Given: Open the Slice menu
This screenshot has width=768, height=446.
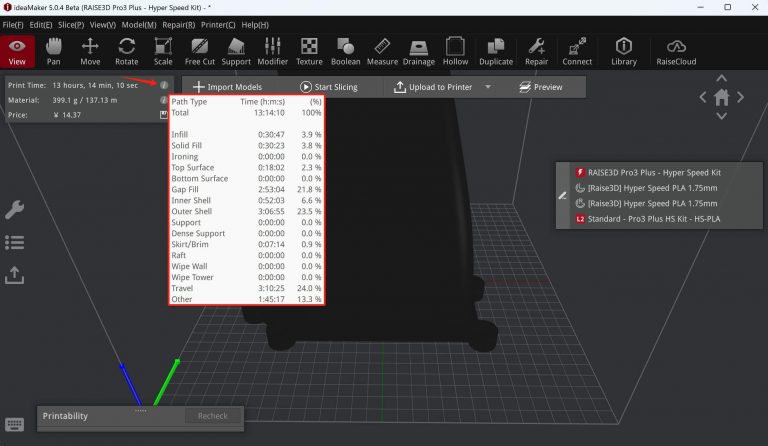Looking at the screenshot, I should click(x=71, y=24).
